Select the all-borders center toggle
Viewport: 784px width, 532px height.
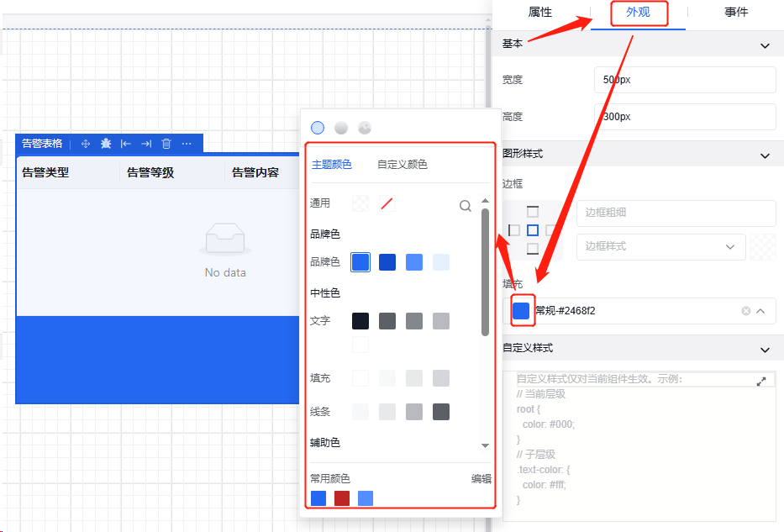(533, 230)
